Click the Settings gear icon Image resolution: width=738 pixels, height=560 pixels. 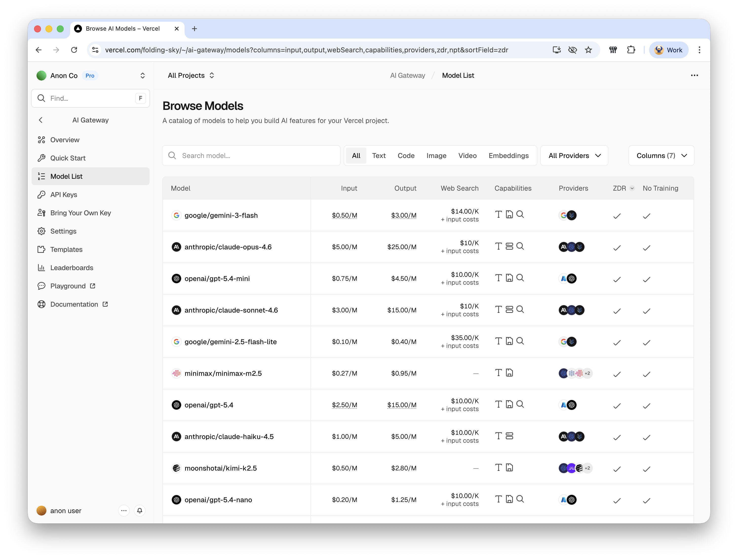41,231
